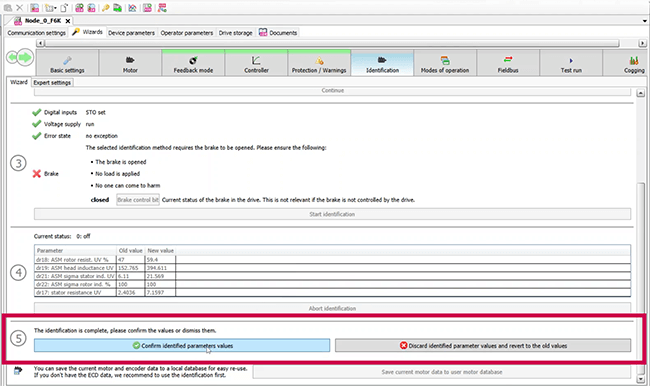Viewport: 650px width, 386px height.
Task: Open the tab list dropdown at far right
Action: coord(645,21)
